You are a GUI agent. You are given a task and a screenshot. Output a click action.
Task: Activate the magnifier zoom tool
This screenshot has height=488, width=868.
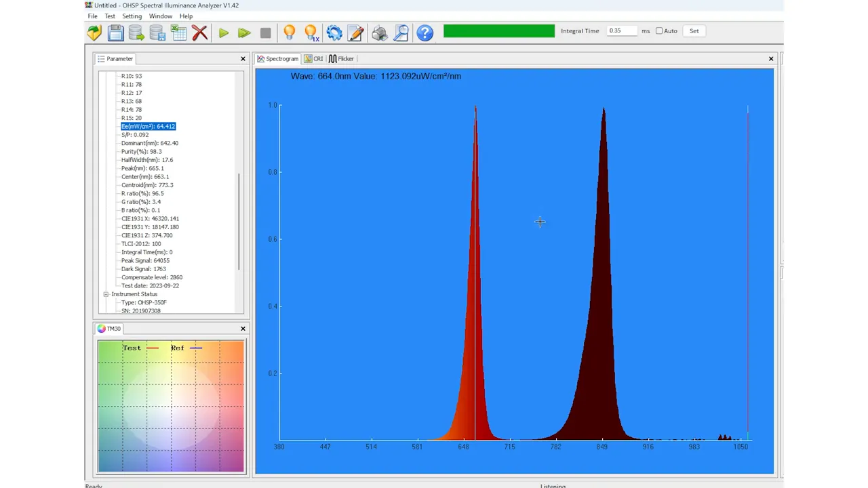point(401,32)
